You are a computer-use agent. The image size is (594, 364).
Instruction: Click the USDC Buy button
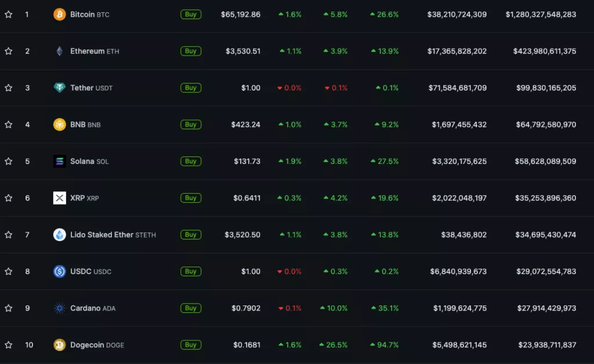[x=190, y=271]
